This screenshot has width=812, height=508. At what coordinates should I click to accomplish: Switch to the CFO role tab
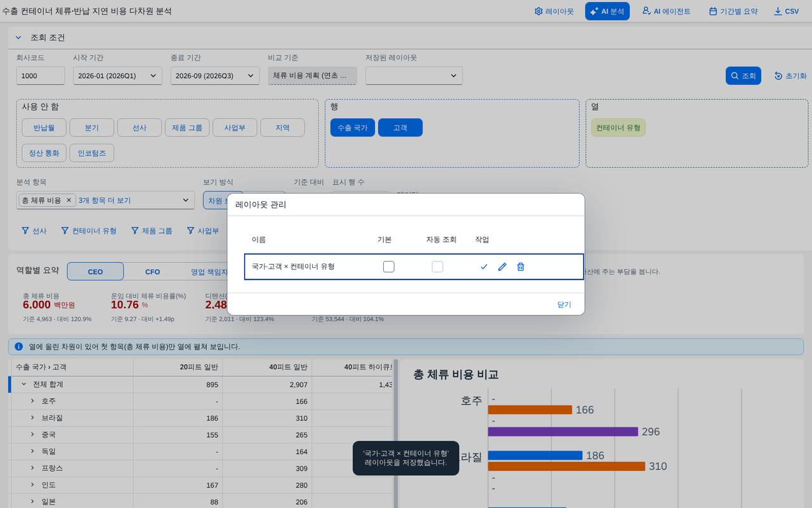pyautogui.click(x=152, y=272)
